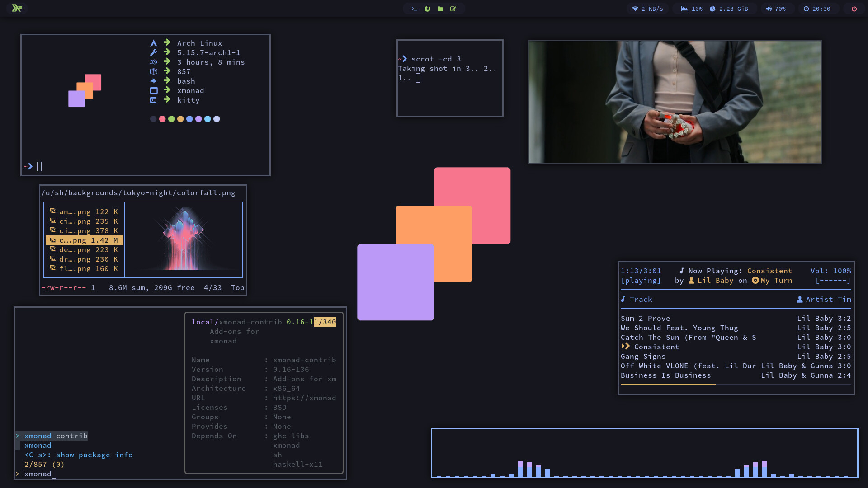The image size is (868, 488).
Task: Pause playback via the [playing] indicator
Action: pyautogui.click(x=642, y=281)
